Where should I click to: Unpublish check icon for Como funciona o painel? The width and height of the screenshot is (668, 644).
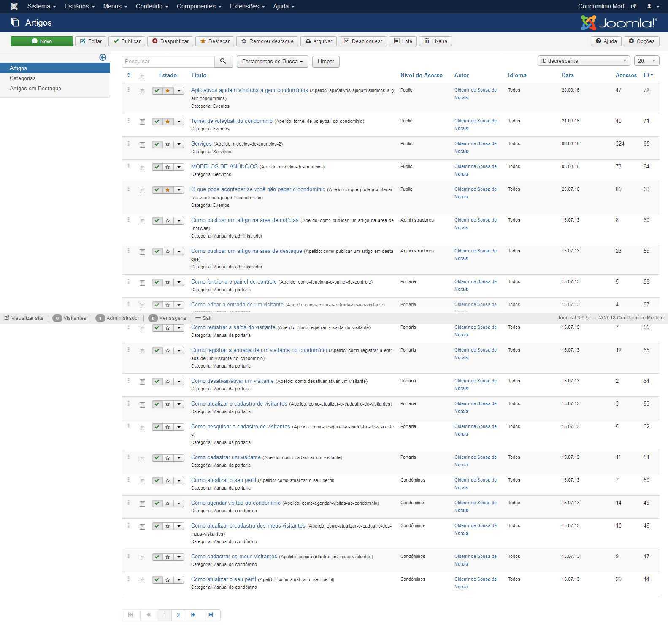(x=157, y=282)
